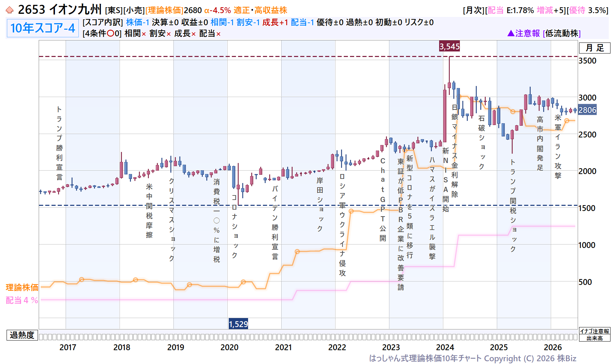Click the 配当4% legend label
Image resolution: width=615 pixels, height=364 pixels.
[22, 300]
